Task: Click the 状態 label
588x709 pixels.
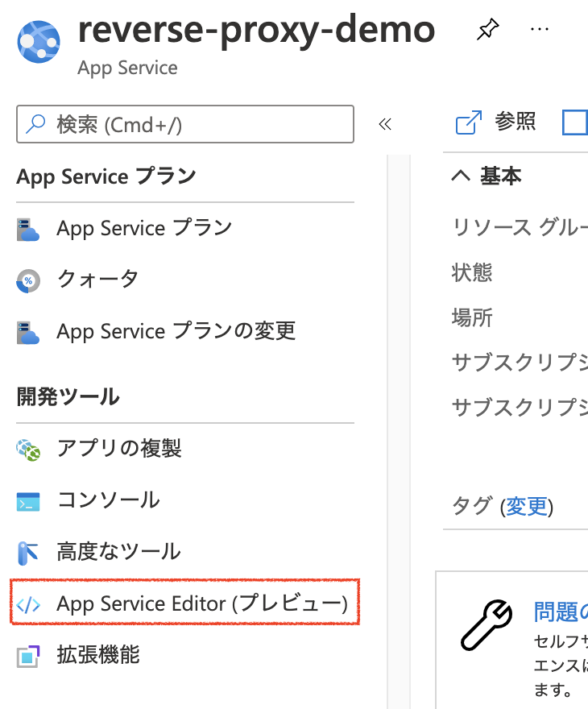Action: pos(472,272)
